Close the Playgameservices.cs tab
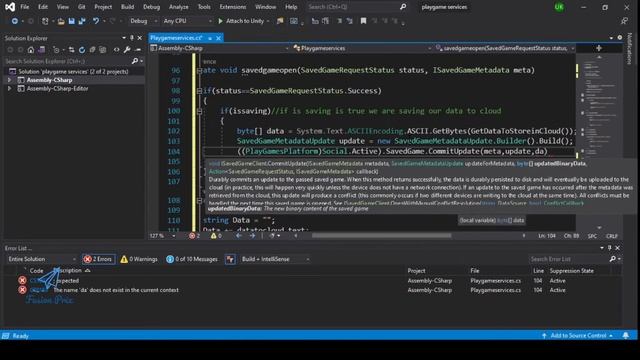Image resolution: width=640 pixels, height=360 pixels. [x=218, y=38]
